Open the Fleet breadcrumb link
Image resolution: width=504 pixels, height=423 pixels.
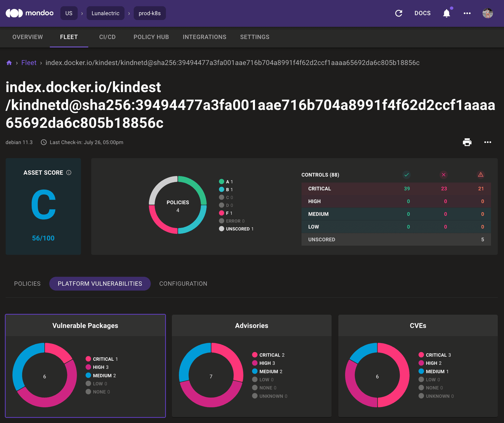click(x=29, y=63)
